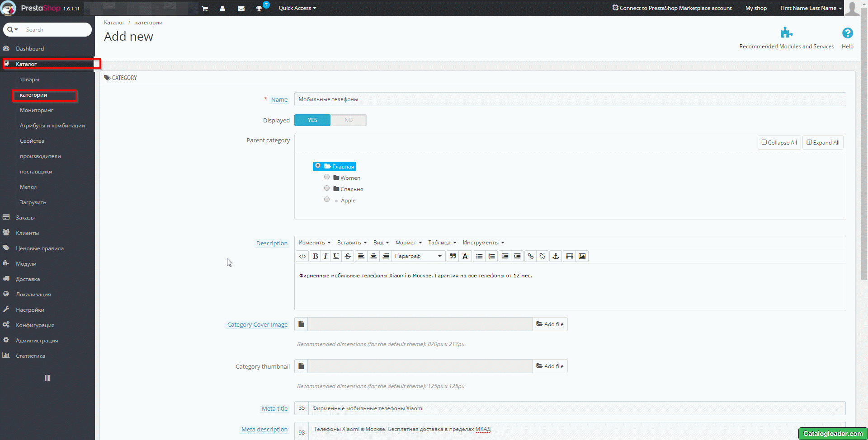Go to Dashboard in sidebar
The width and height of the screenshot is (868, 440).
(x=30, y=49)
